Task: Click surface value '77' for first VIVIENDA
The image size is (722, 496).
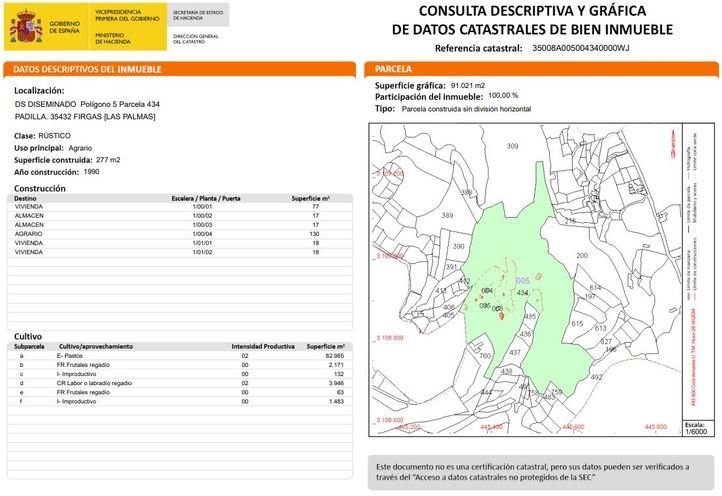Action: pos(315,207)
